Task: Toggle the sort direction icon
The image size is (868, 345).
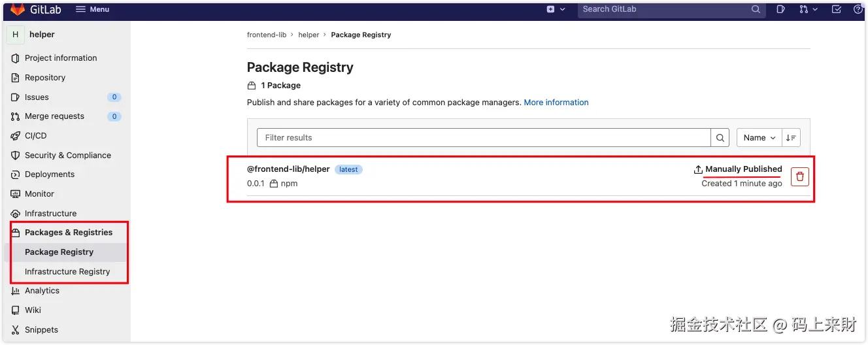Action: (791, 138)
